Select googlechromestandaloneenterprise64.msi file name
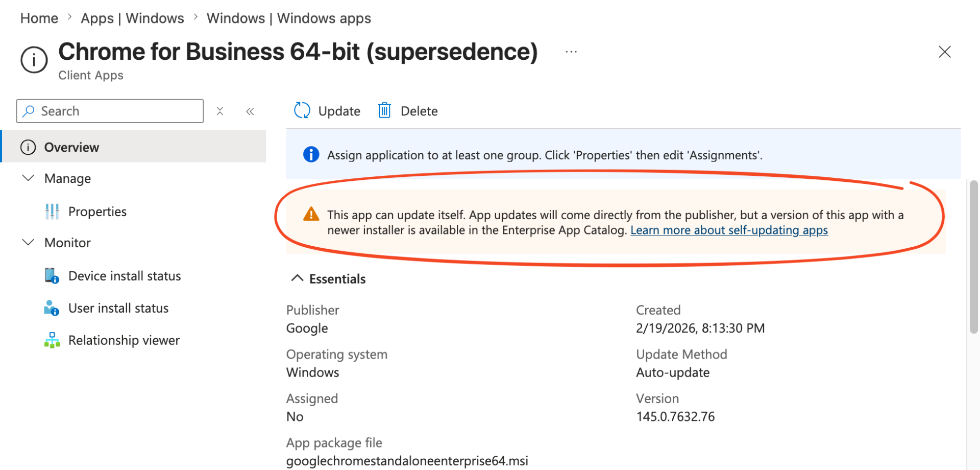This screenshot has height=470, width=980. [407, 461]
